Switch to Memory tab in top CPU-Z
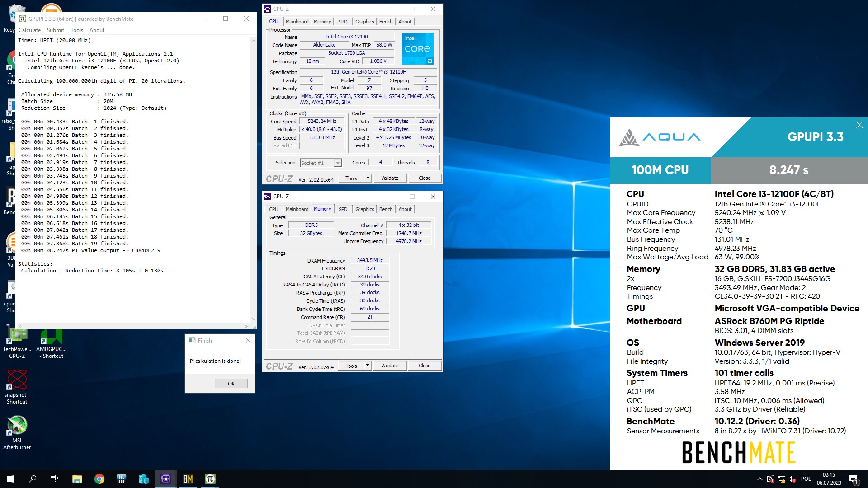868x488 pixels. pyautogui.click(x=322, y=22)
